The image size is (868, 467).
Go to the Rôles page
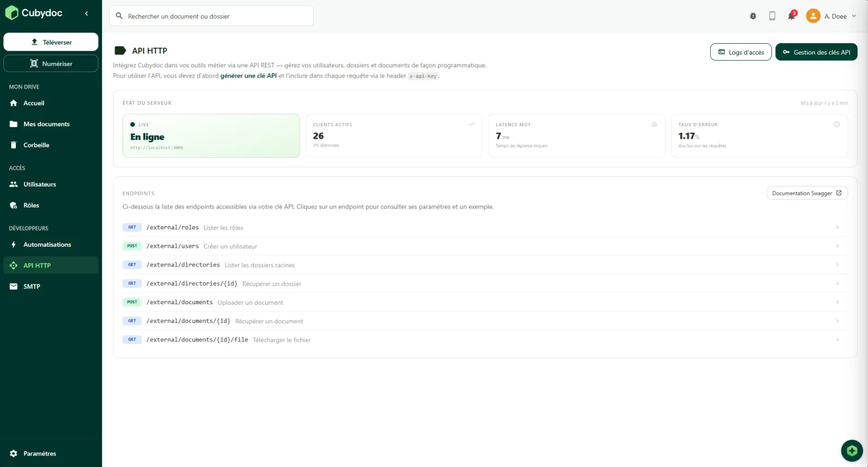point(51,205)
